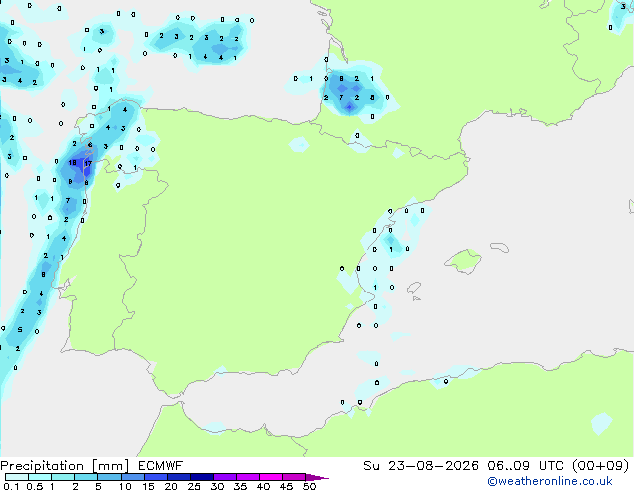This screenshot has width=634, height=490.
Task: Select the 5 to 10 legend swatch
Action: tap(109, 477)
